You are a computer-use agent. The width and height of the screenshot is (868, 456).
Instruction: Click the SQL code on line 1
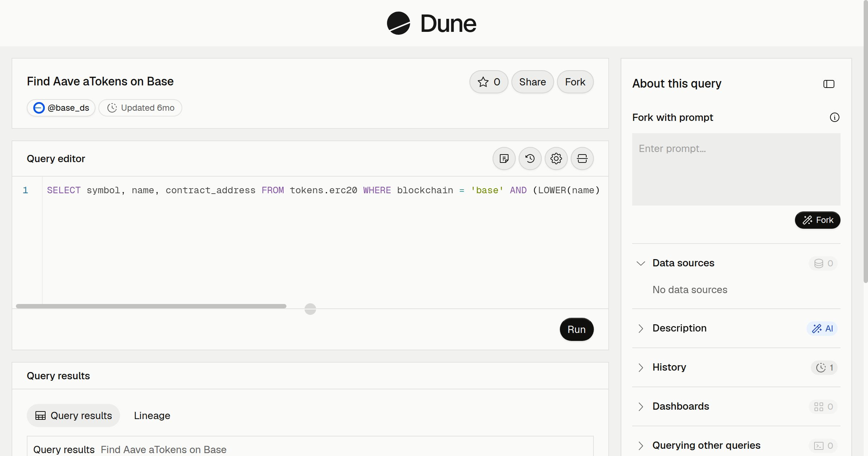click(x=323, y=190)
